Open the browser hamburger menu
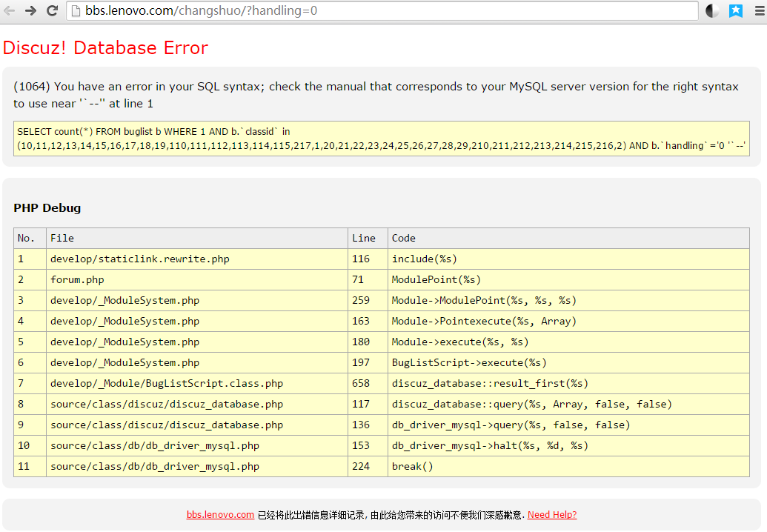Viewport: 767px width, 532px height. click(x=760, y=11)
